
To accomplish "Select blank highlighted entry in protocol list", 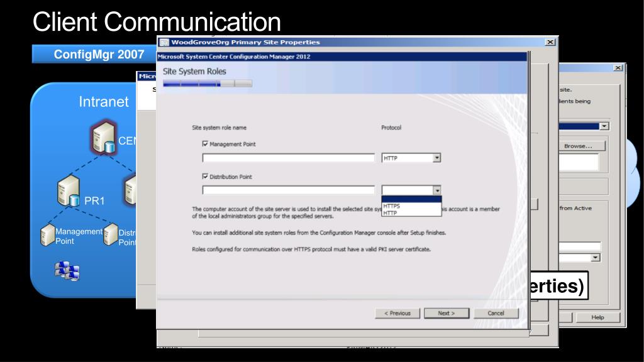I will [x=411, y=199].
